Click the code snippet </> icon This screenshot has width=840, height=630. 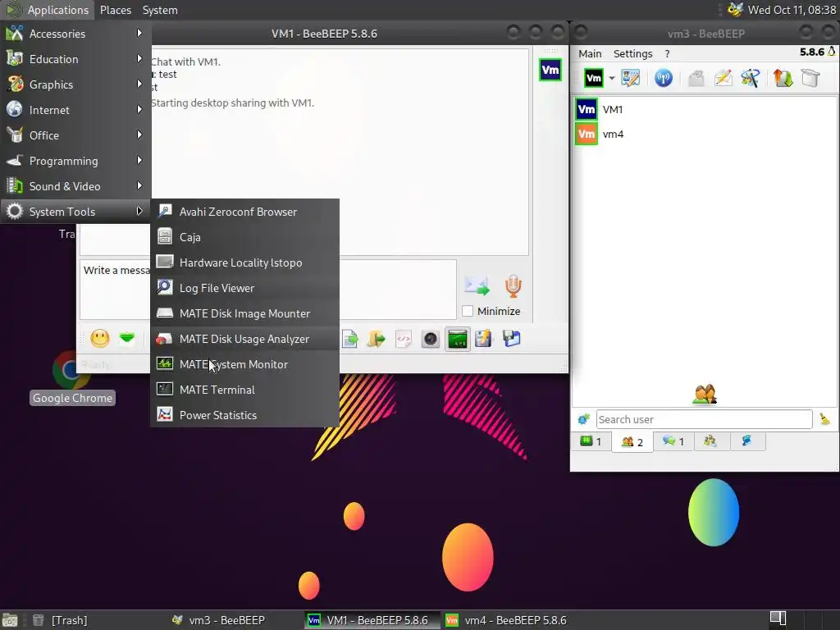(404, 339)
